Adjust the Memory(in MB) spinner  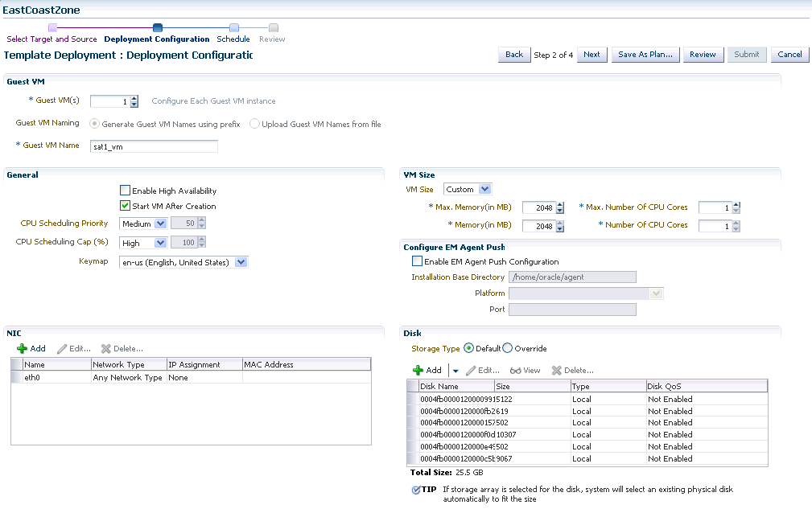(560, 226)
